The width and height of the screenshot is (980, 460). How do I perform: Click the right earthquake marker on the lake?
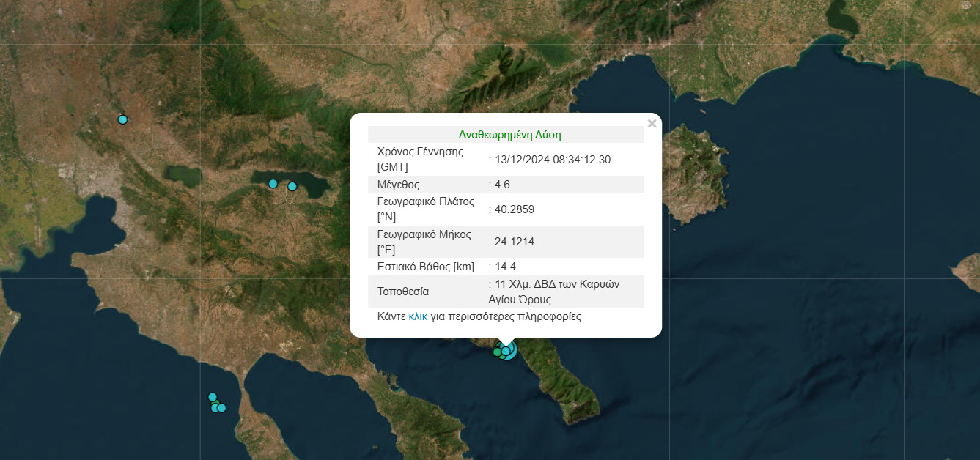tap(292, 186)
